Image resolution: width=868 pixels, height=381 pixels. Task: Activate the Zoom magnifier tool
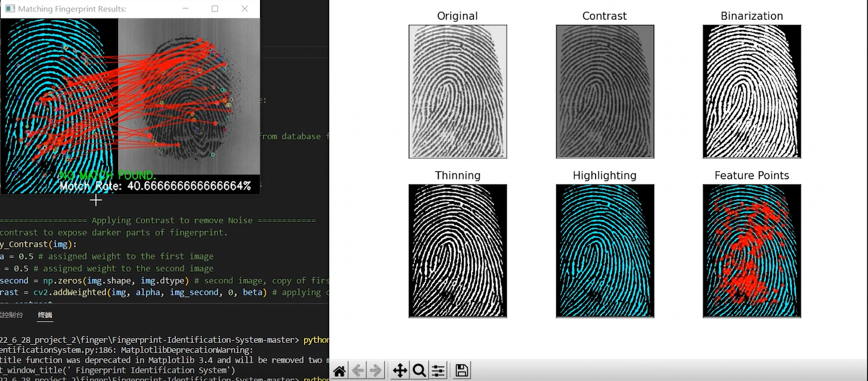tap(419, 371)
